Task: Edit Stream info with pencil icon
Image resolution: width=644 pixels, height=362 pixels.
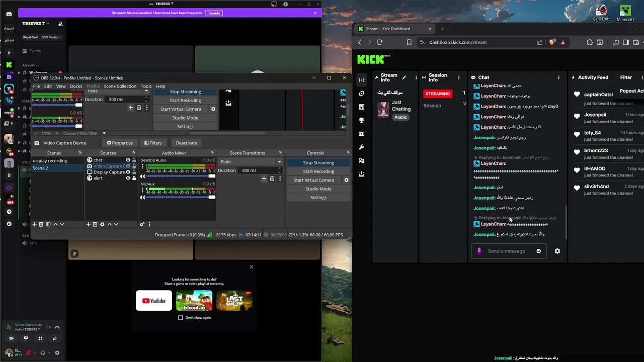Action: [404, 77]
